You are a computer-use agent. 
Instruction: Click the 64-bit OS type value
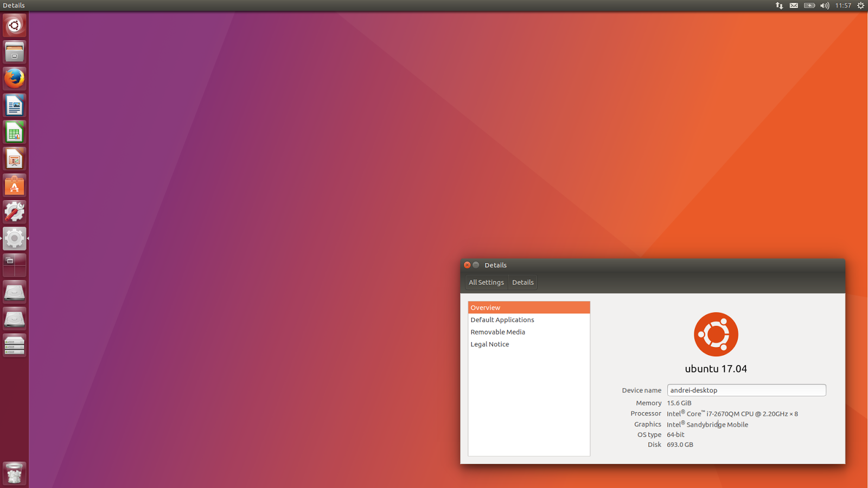point(675,435)
